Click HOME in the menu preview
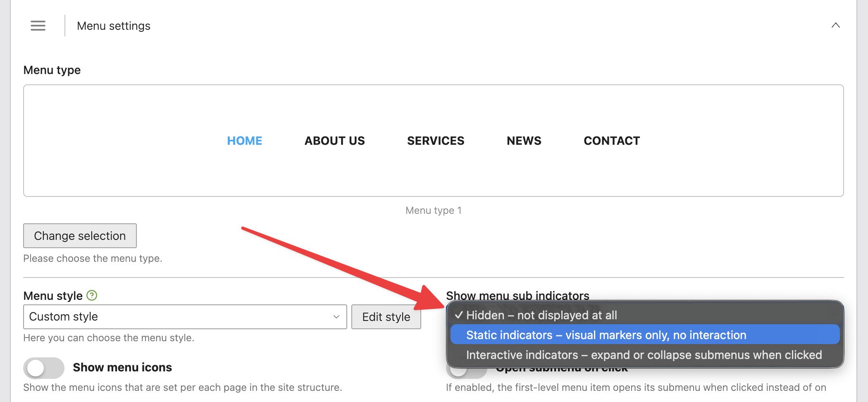Screen dimensions: 868x402 tap(244, 141)
